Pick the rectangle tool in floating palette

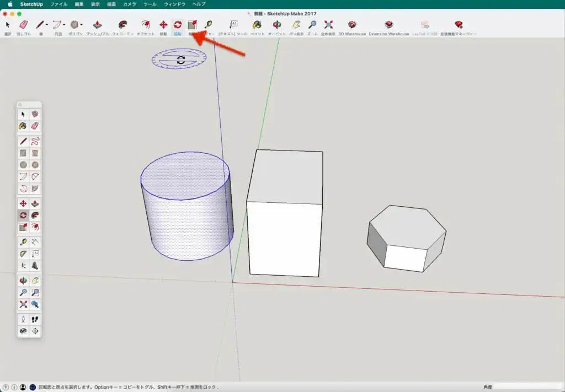(23, 153)
